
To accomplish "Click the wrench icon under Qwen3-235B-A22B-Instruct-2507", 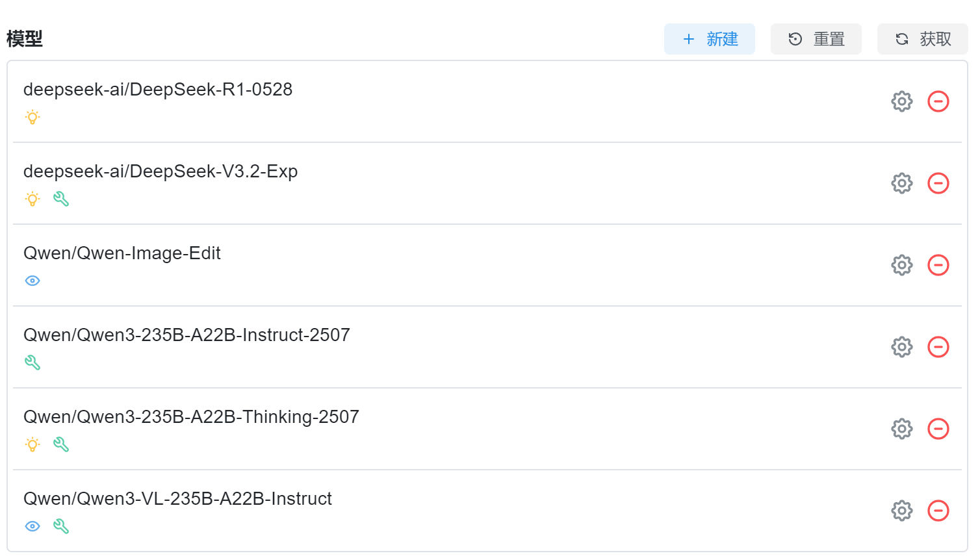I will click(32, 363).
